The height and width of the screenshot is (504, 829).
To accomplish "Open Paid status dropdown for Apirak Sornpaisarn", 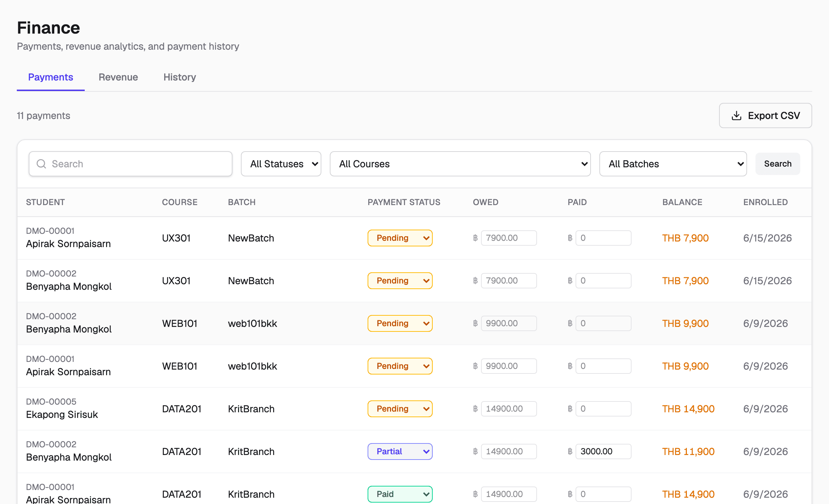I will (400, 494).
